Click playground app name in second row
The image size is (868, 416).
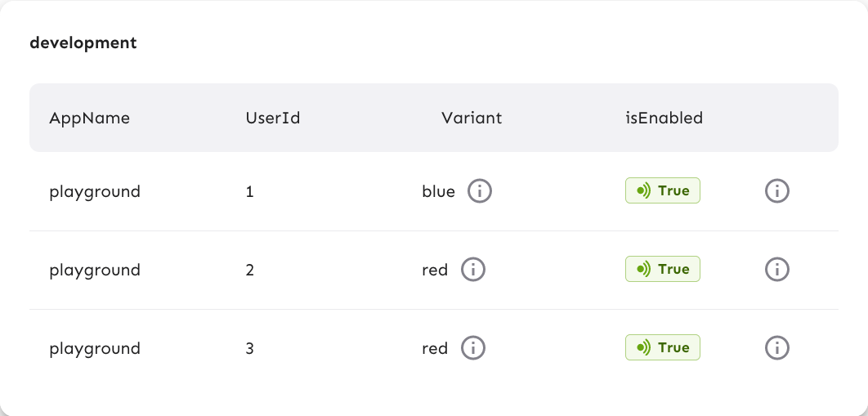pos(95,271)
